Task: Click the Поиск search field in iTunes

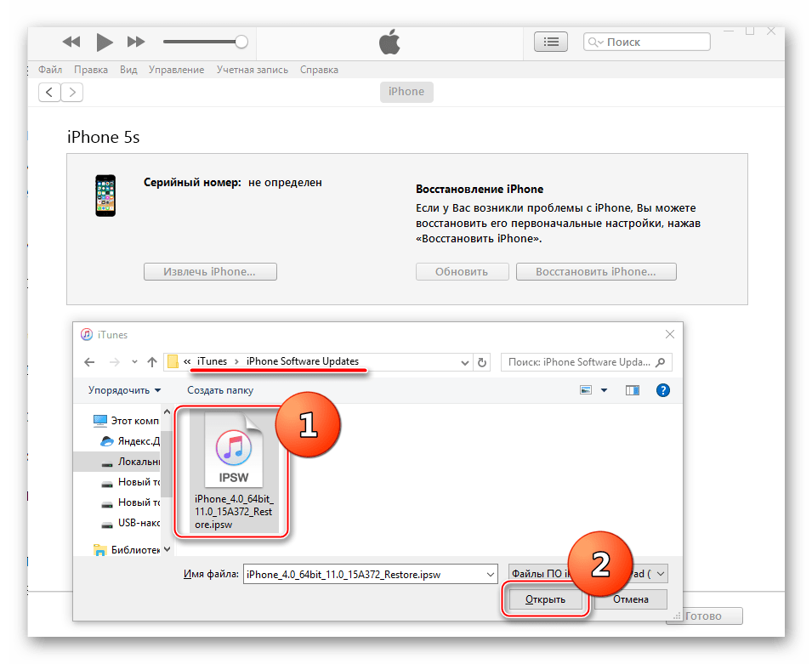Action: (x=655, y=42)
